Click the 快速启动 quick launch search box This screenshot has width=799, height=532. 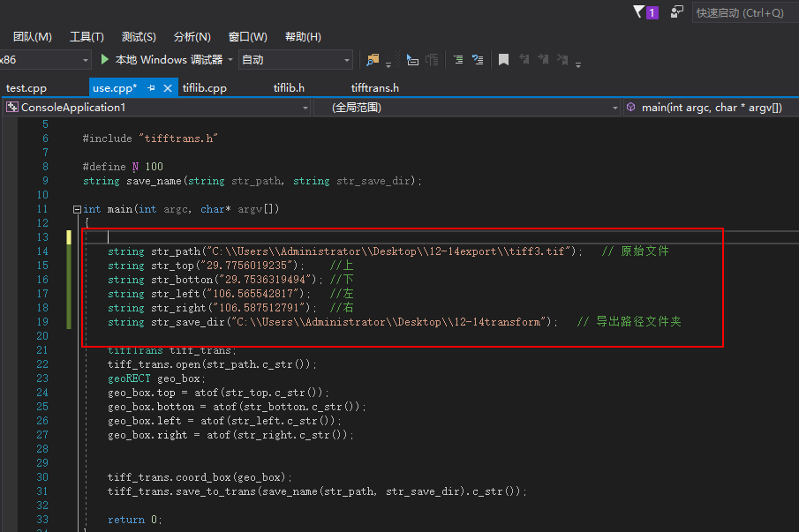click(x=745, y=12)
